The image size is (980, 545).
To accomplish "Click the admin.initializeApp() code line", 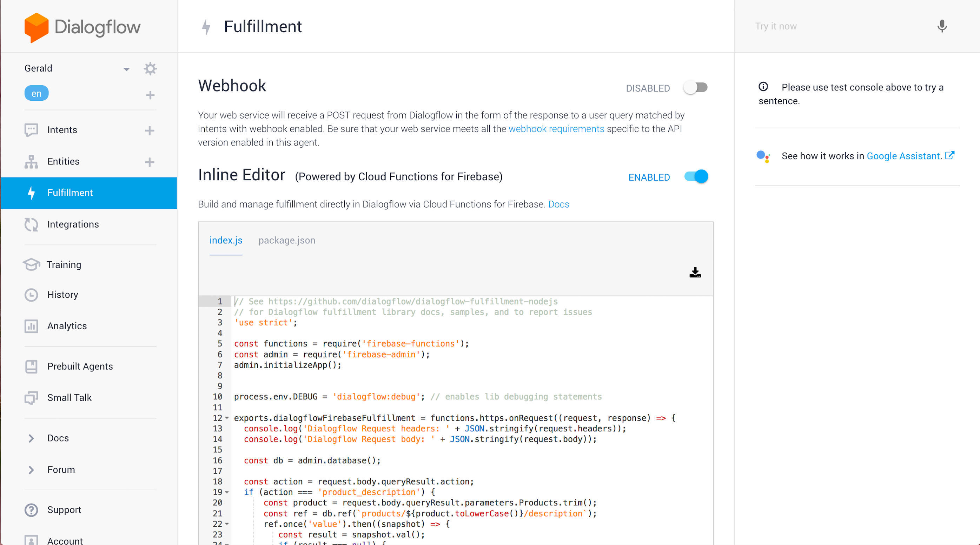I will coord(287,365).
